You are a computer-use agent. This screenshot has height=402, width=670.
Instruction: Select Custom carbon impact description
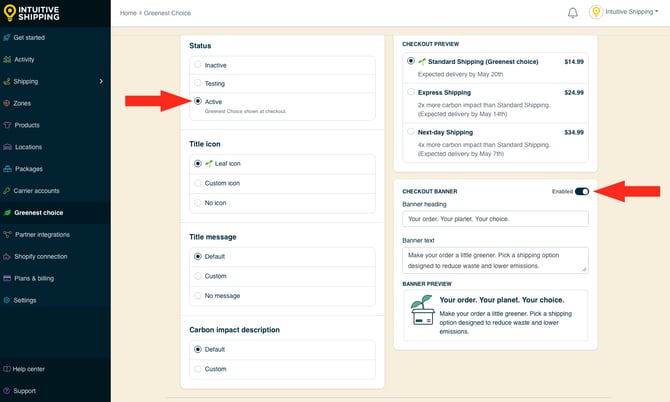tap(197, 369)
